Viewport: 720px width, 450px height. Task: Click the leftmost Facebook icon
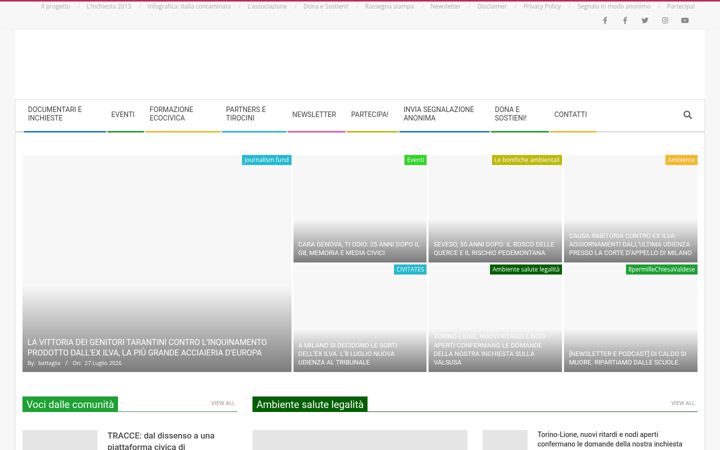pos(605,20)
